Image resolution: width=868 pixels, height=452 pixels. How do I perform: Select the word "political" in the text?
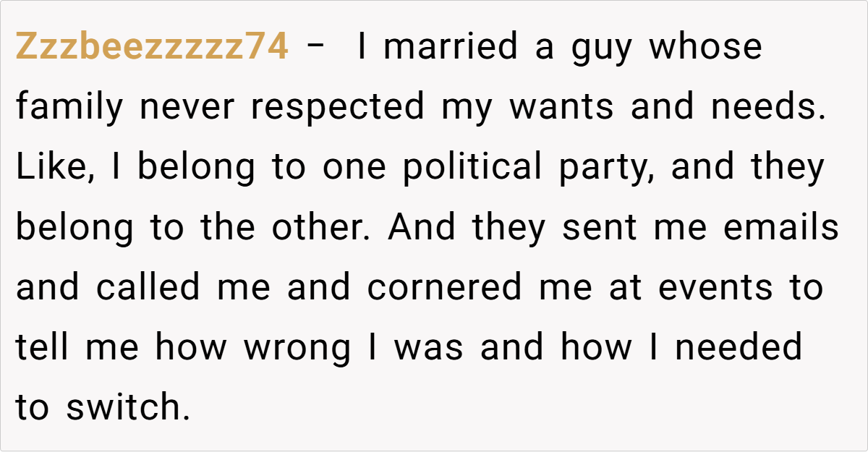472,169
